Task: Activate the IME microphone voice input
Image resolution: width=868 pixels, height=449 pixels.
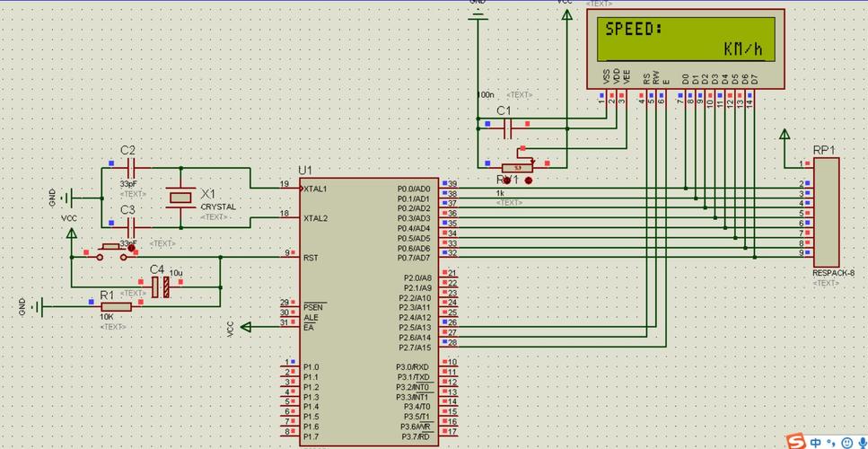Action: [x=863, y=443]
